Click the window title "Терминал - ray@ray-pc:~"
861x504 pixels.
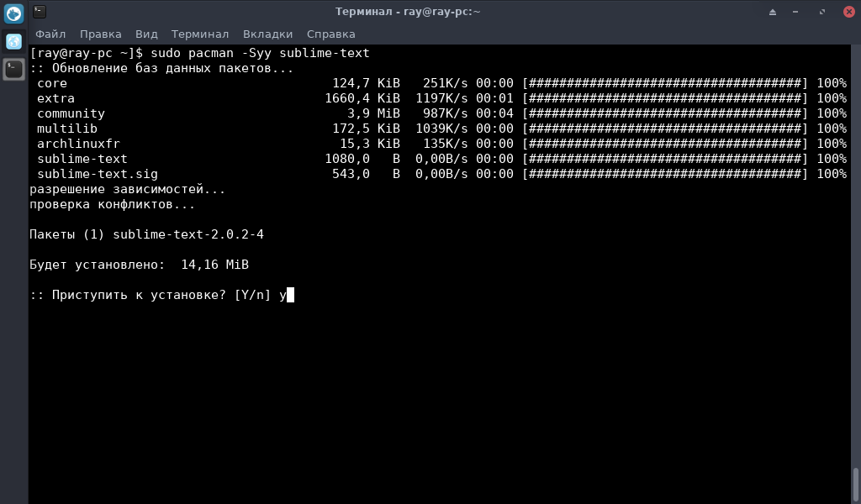(x=407, y=12)
